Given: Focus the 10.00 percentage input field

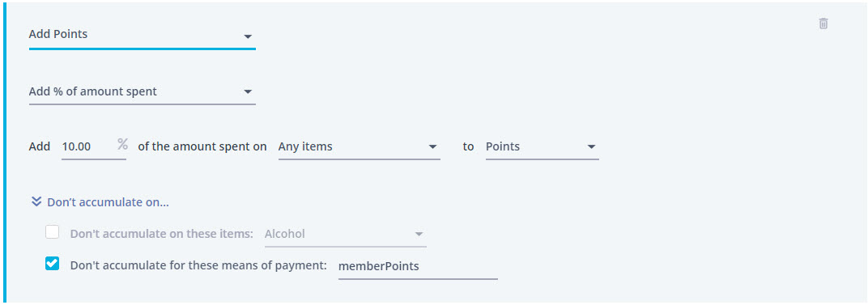Looking at the screenshot, I should coord(94,147).
